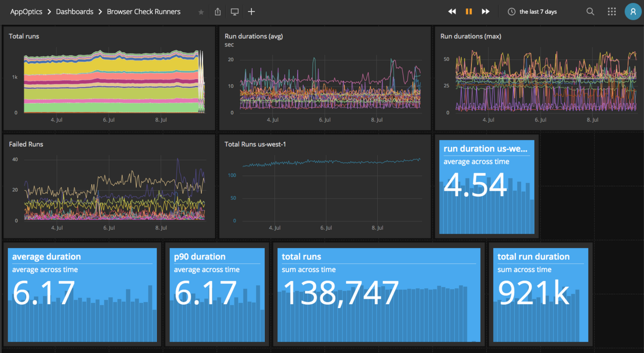Star the Browser Check Runners dashboard
Image resolution: width=644 pixels, height=353 pixels.
[201, 12]
